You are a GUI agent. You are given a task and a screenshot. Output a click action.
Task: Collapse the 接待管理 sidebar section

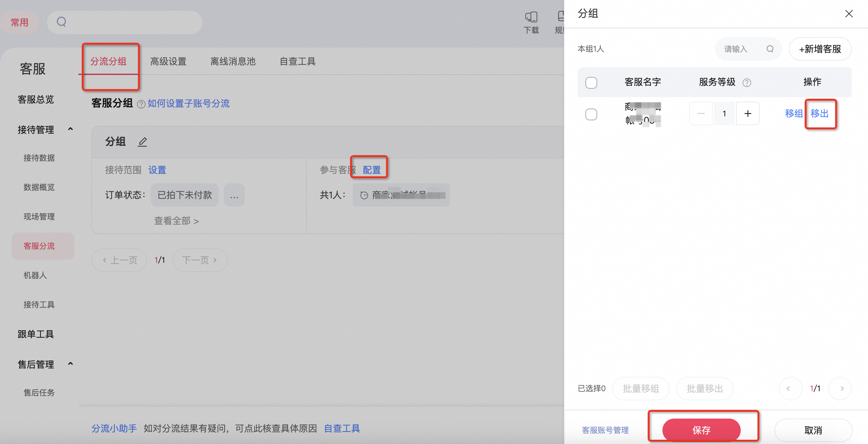(x=70, y=129)
